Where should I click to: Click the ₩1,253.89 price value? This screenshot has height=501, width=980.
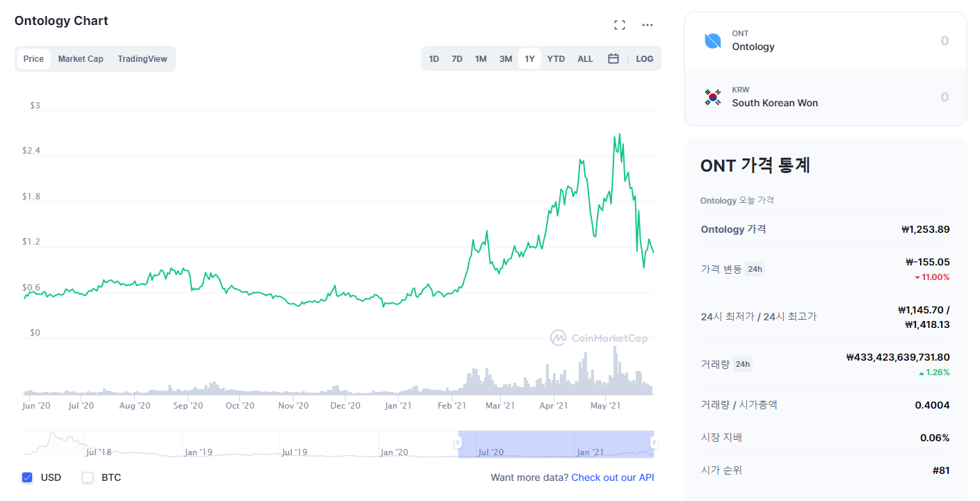(925, 229)
